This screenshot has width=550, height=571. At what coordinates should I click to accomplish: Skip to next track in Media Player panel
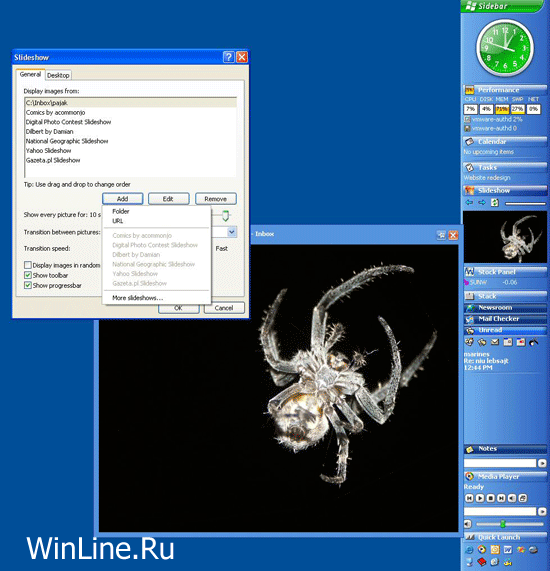(x=501, y=498)
